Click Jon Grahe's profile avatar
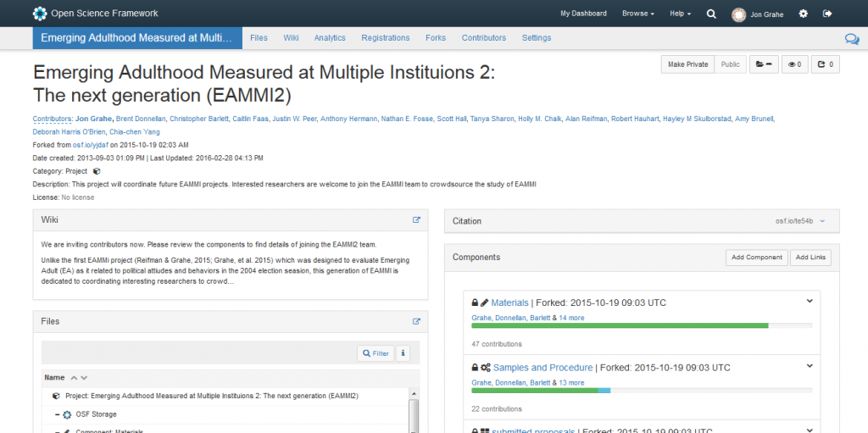 point(738,14)
